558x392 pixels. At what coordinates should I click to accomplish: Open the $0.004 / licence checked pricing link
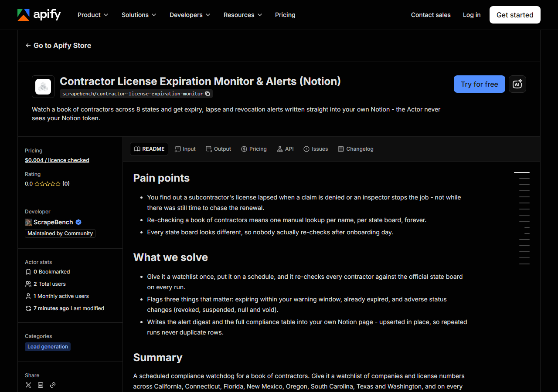(57, 160)
